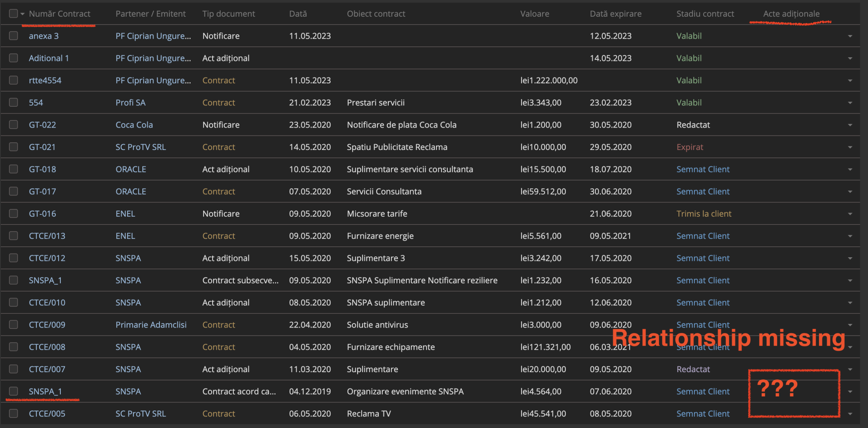The width and height of the screenshot is (868, 428).
Task: Check the box next to CTCE/005
Action: point(14,413)
